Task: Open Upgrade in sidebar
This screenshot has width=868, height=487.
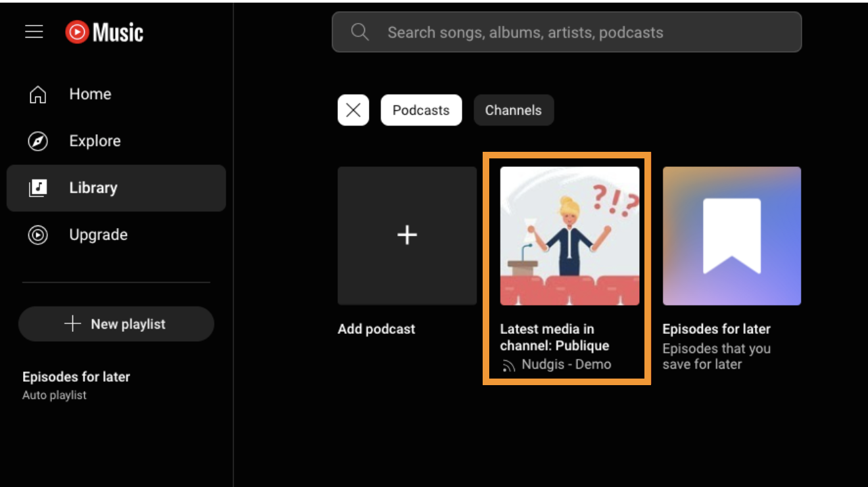Action: point(116,235)
